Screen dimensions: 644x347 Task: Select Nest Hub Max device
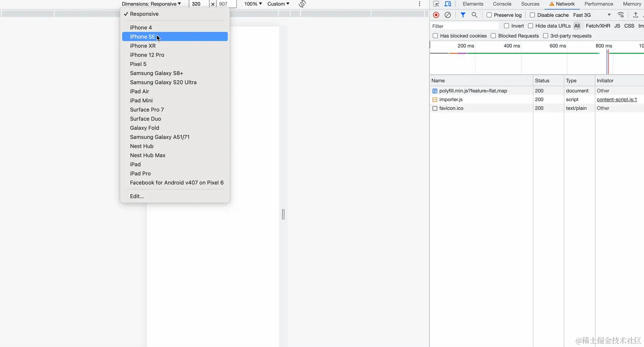(175, 155)
